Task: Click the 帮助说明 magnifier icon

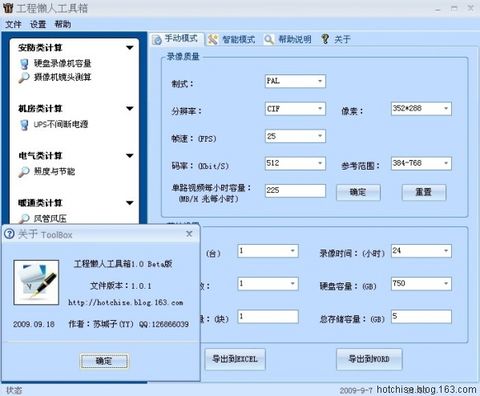Action: [269, 39]
